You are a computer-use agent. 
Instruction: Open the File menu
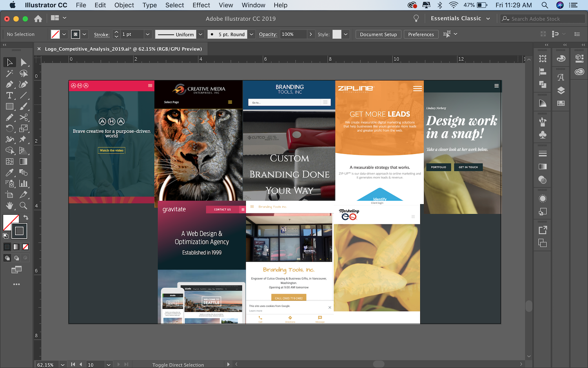tap(81, 5)
